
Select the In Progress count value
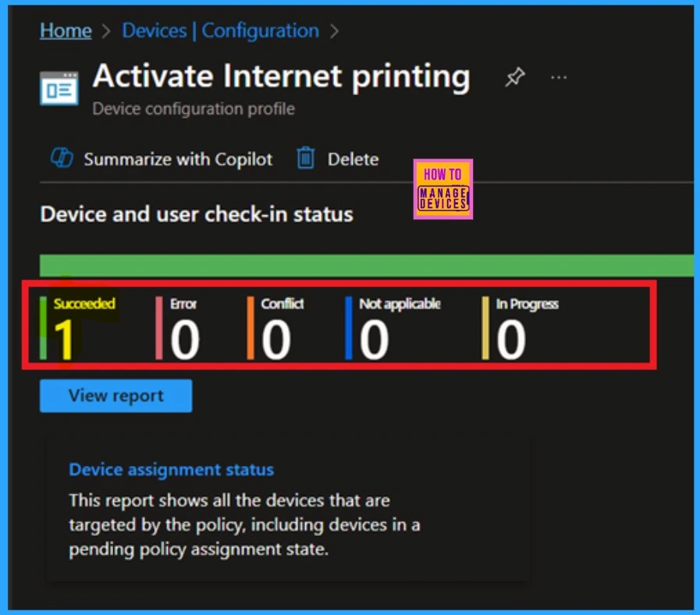[511, 339]
